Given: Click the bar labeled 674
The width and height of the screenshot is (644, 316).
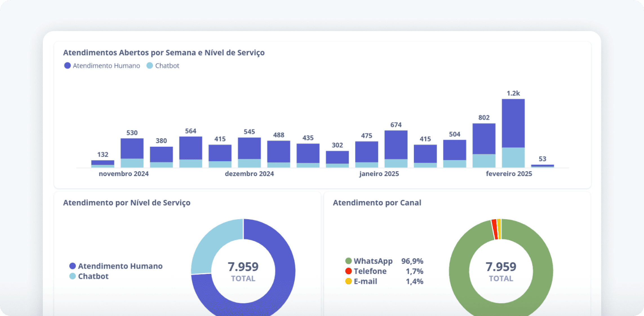Looking at the screenshot, I should coord(396,149).
